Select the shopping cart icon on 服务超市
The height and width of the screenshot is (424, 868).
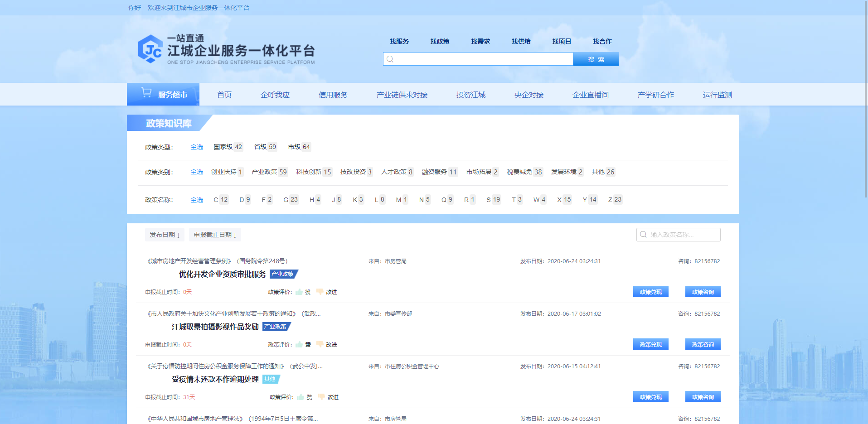[x=146, y=92]
